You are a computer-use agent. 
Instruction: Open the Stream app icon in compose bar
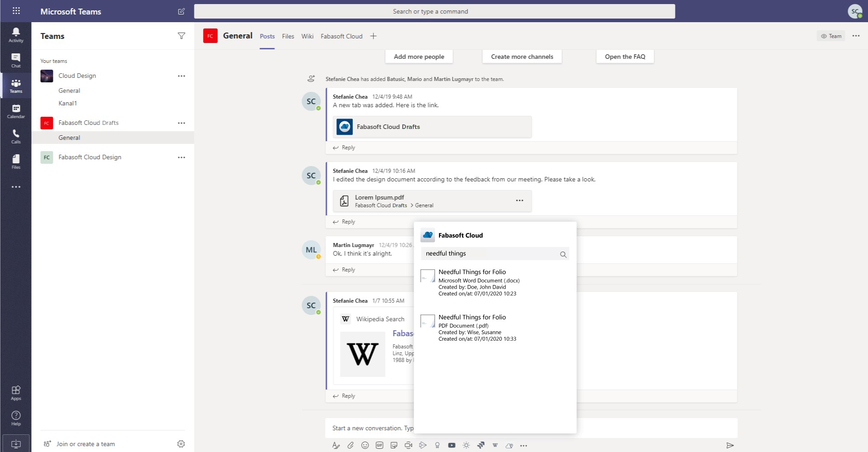click(423, 445)
